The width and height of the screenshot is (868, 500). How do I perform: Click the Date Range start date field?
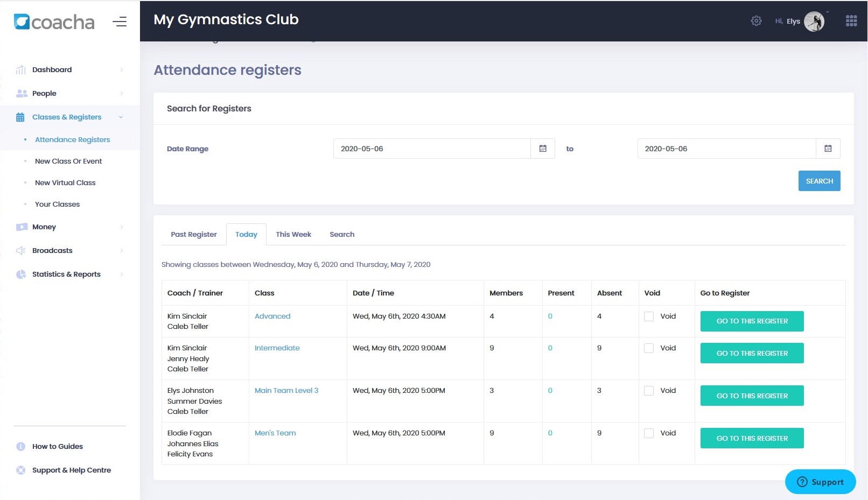431,148
